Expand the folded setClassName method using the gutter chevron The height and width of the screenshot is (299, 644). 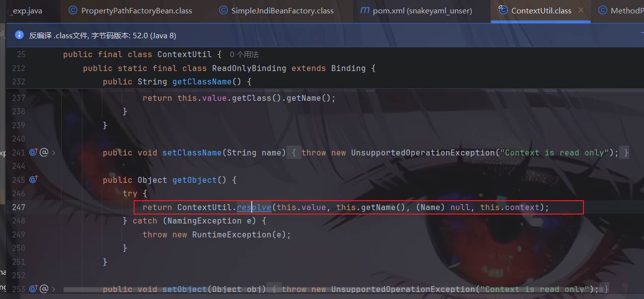click(x=54, y=152)
